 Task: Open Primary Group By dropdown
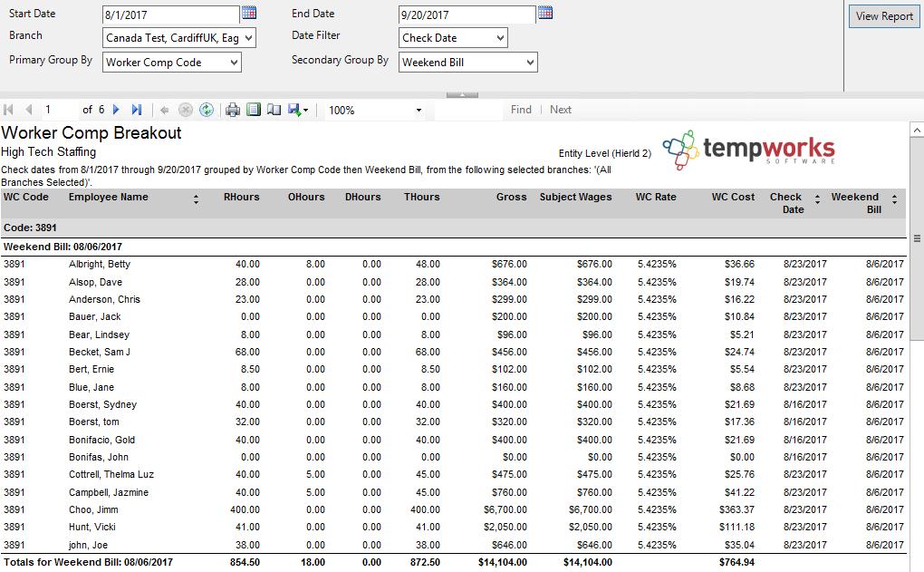click(x=234, y=63)
